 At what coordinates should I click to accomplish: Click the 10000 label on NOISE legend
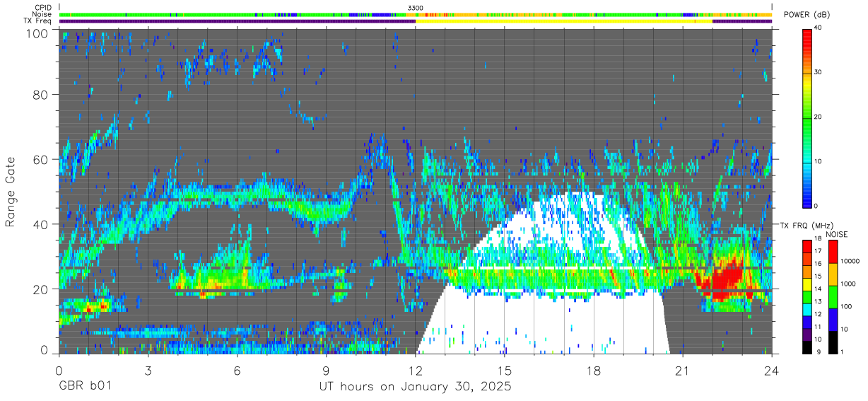[x=850, y=262]
